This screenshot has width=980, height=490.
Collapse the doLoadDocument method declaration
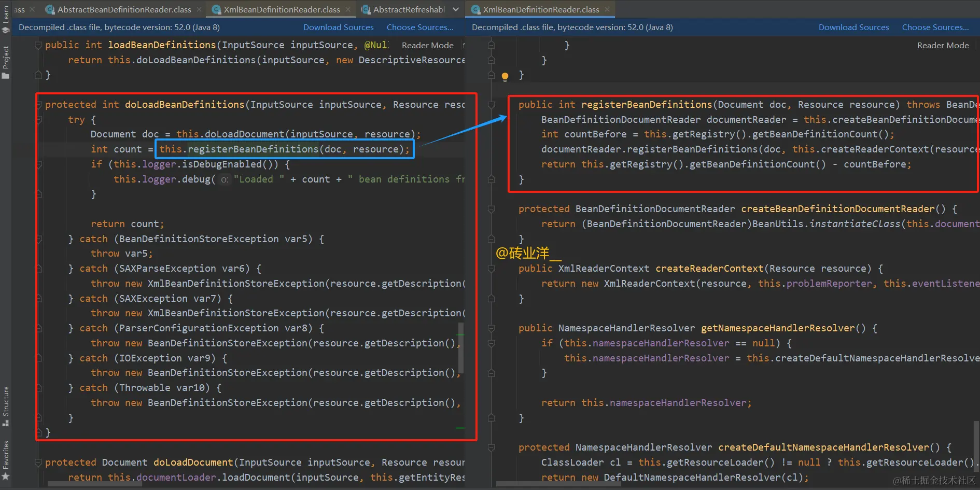tap(38, 463)
